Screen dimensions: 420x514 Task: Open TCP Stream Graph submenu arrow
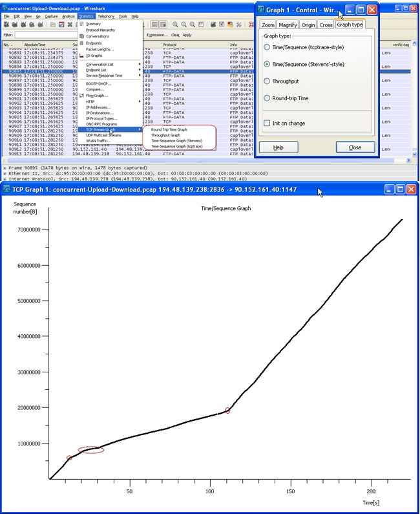(140, 129)
